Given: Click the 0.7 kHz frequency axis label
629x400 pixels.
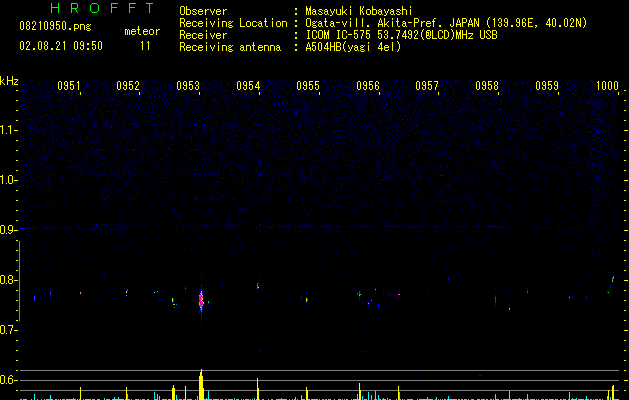Looking at the screenshot, I should 8,330.
